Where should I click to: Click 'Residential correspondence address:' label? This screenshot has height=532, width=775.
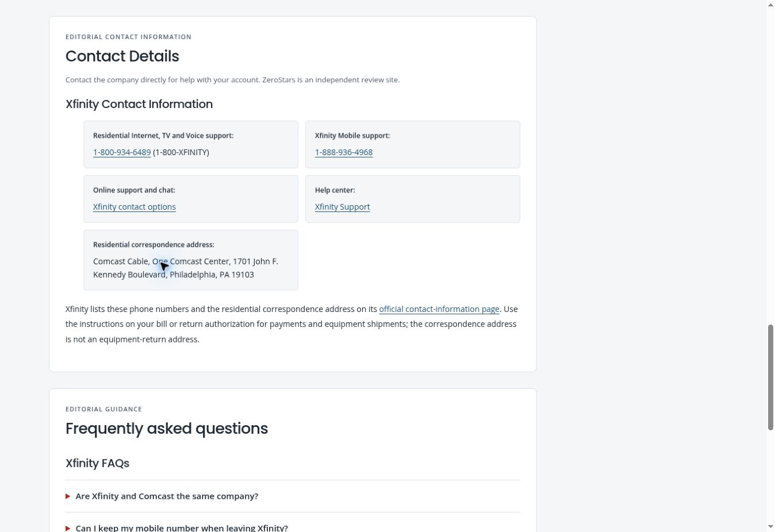154,245
